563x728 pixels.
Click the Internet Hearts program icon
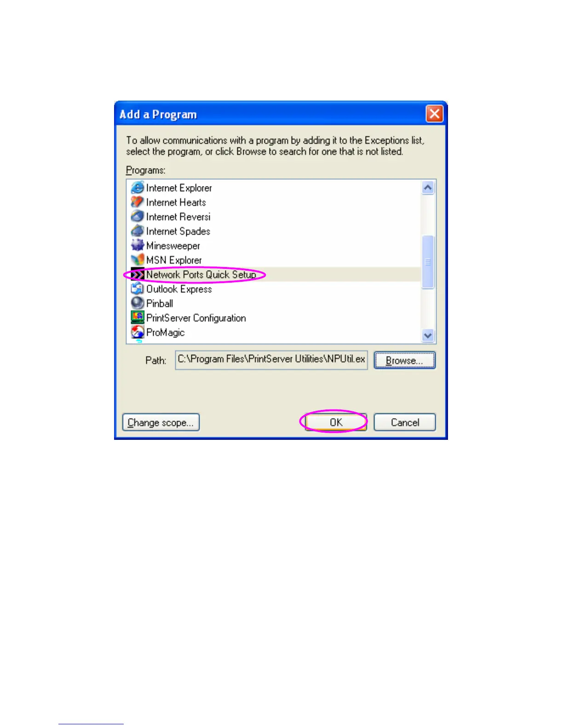click(x=138, y=202)
